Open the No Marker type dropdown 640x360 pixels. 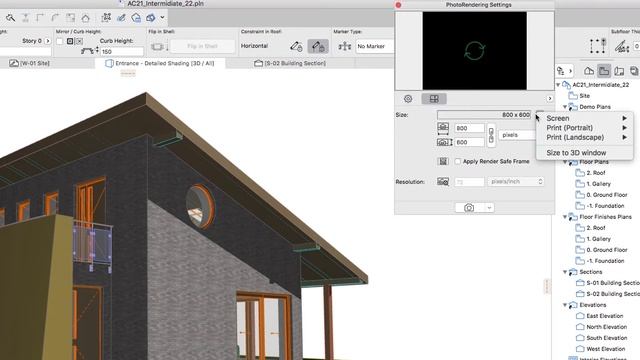point(375,46)
